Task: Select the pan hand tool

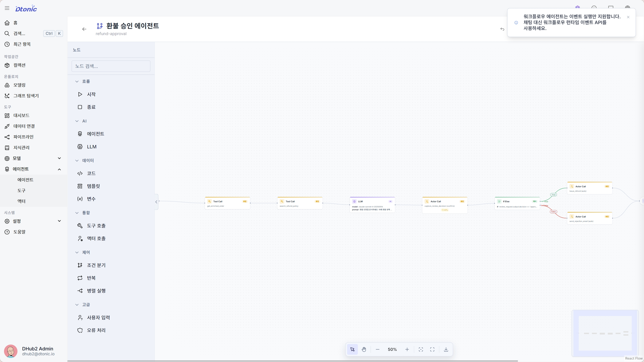Action: (364, 349)
